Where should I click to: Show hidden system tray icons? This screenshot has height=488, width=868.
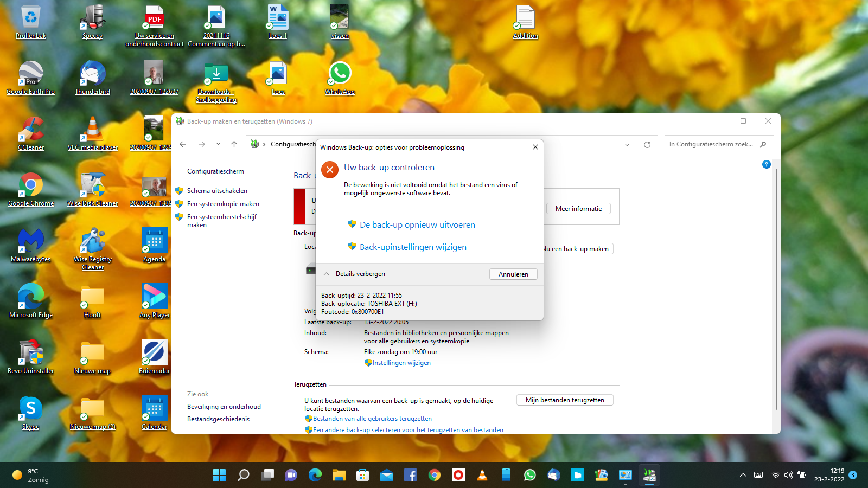[743, 476]
